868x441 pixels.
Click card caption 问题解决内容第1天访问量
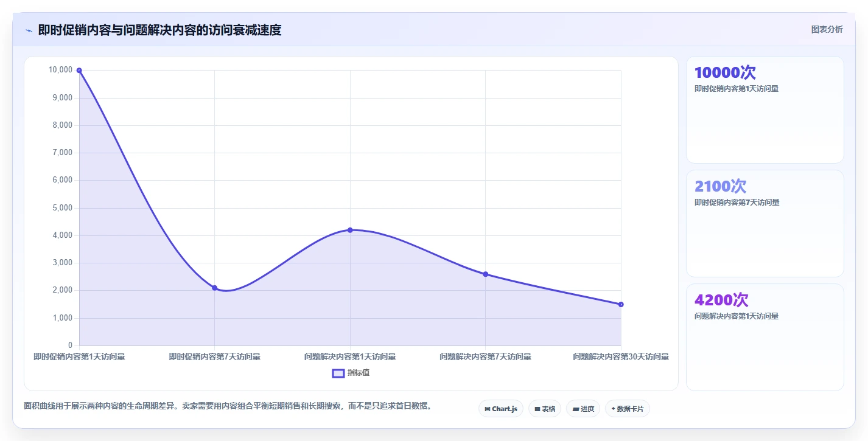coord(737,316)
